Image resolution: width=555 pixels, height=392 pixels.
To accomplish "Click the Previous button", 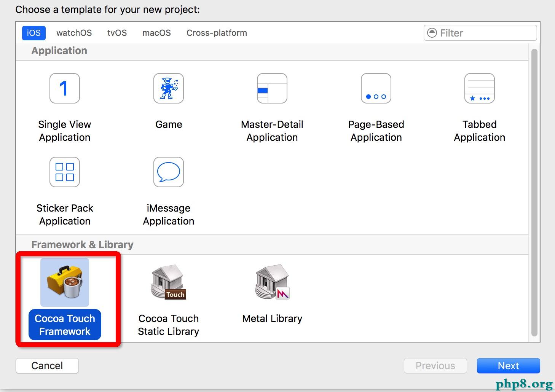I will (435, 366).
